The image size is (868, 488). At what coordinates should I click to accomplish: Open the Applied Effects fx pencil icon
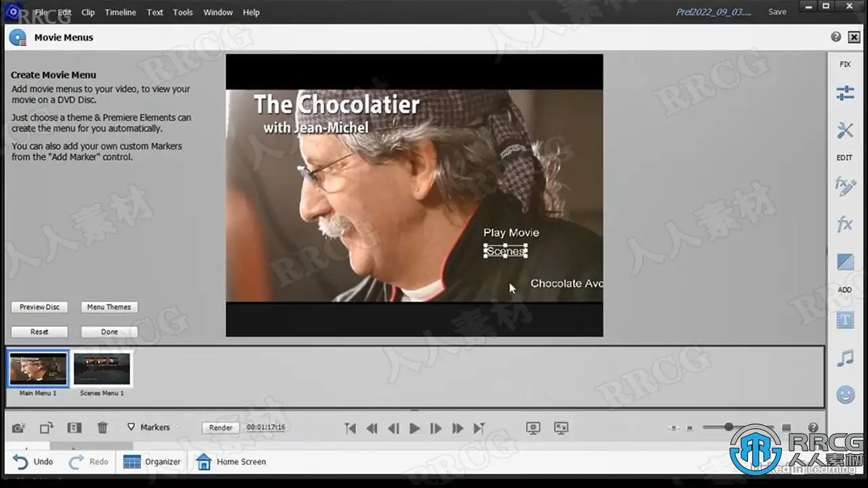coord(845,186)
